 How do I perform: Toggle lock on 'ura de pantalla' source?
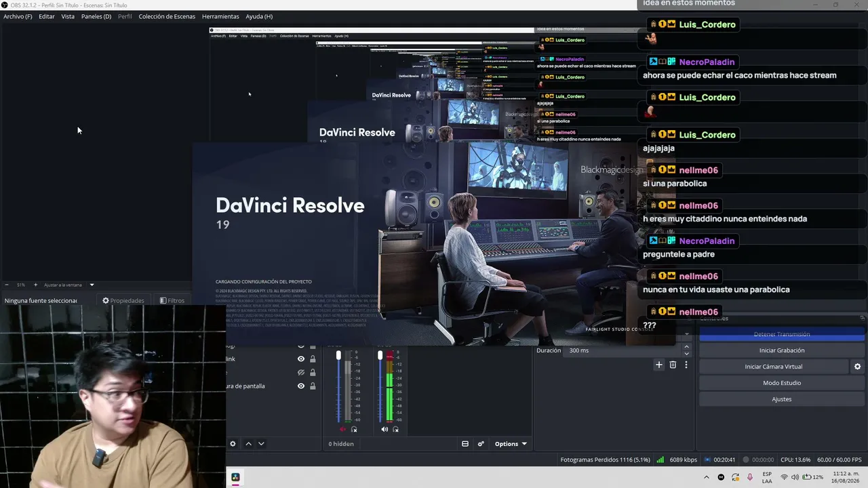(x=313, y=386)
